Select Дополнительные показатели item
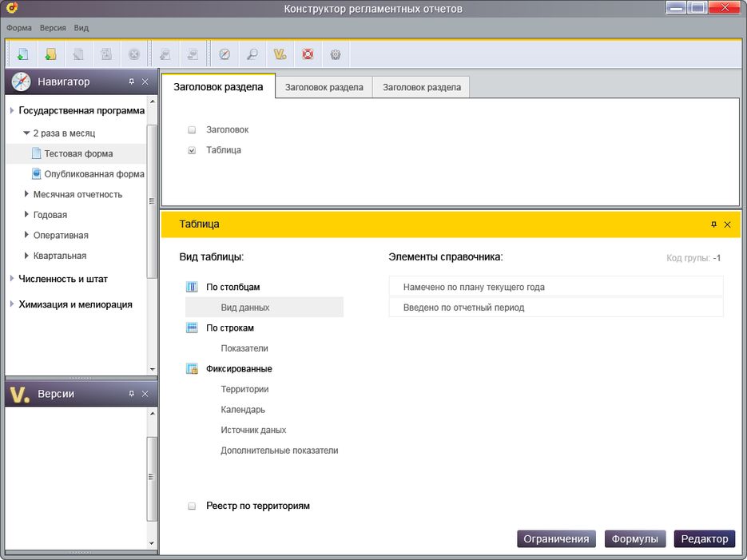The height and width of the screenshot is (560, 747). (x=279, y=451)
